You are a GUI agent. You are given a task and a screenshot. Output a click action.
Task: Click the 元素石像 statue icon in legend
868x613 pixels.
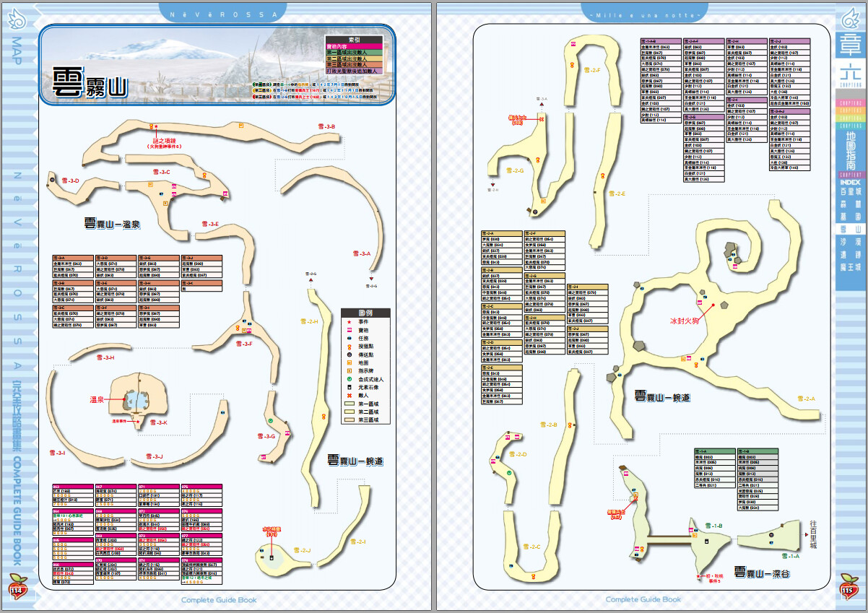pos(350,387)
